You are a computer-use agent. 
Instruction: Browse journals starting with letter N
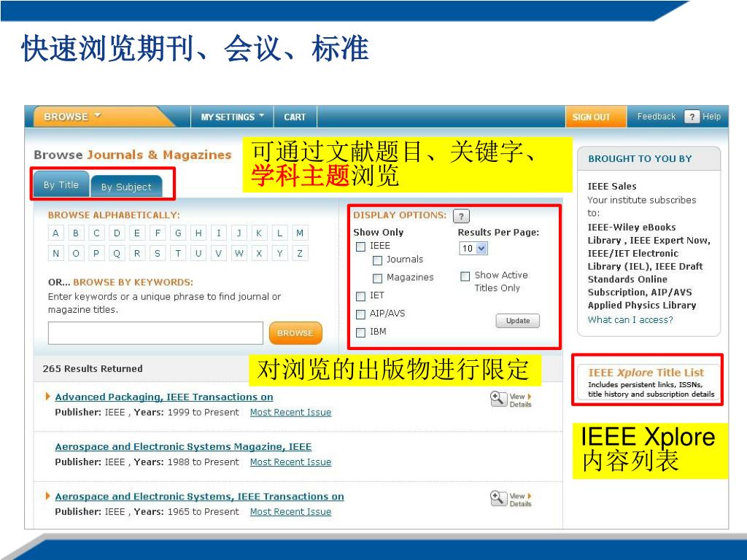pos(55,253)
